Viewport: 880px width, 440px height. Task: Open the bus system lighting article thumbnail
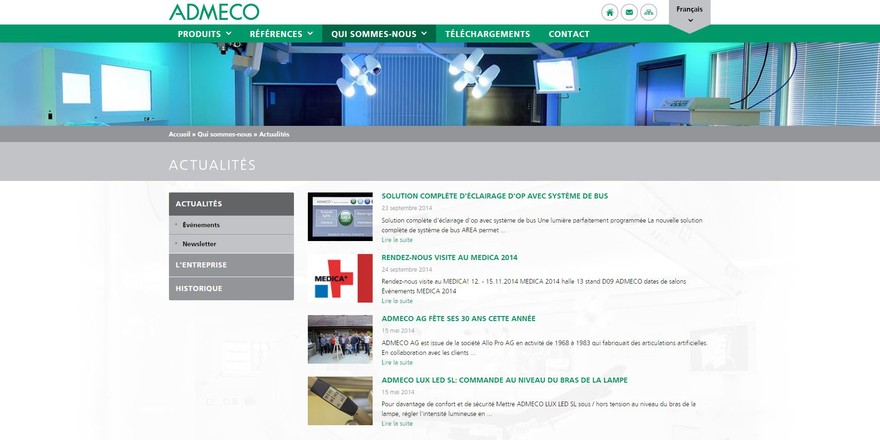click(x=340, y=217)
